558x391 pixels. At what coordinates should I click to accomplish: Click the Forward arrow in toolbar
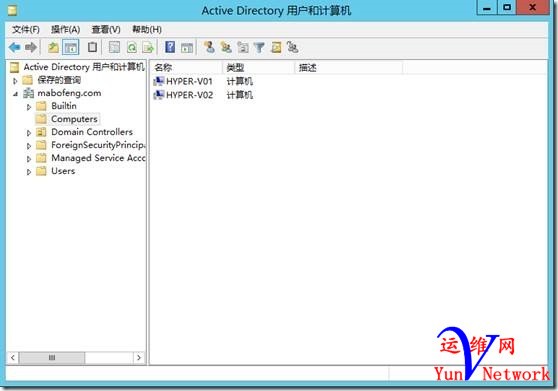[31, 47]
